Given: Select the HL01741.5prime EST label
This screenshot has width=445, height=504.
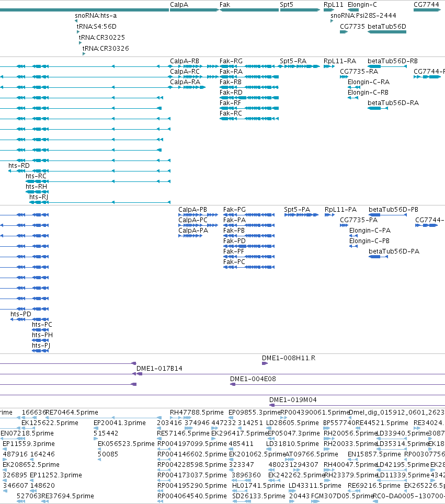Looking at the screenshot, I should point(258,485).
